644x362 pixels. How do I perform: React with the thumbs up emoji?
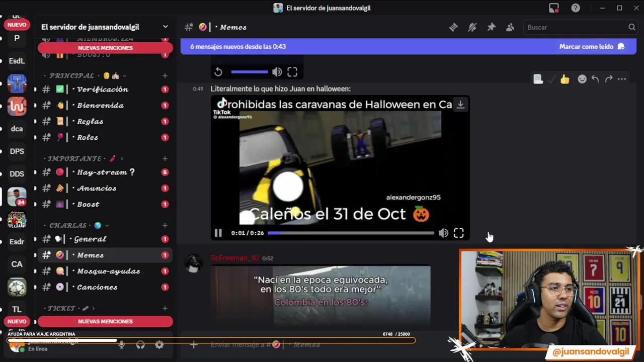point(565,79)
